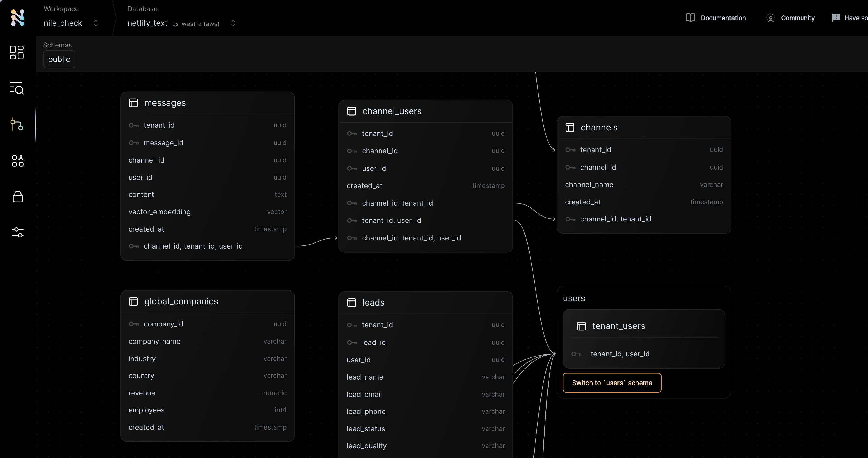The width and height of the screenshot is (868, 458).
Task: Select the public schema tab
Action: point(59,59)
